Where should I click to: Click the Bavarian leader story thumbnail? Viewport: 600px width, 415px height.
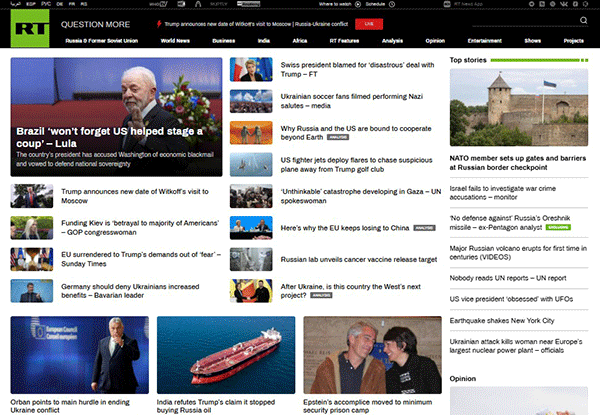(32, 291)
